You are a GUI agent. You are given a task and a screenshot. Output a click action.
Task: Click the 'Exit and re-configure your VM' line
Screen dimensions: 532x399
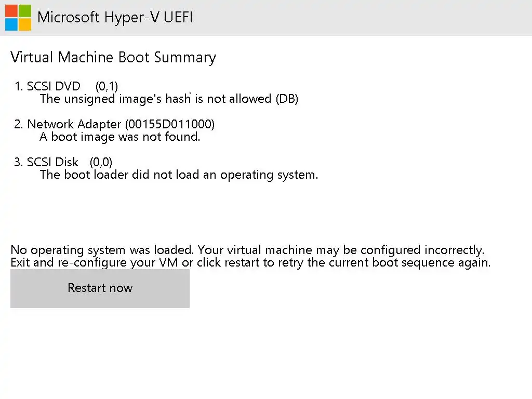point(250,262)
